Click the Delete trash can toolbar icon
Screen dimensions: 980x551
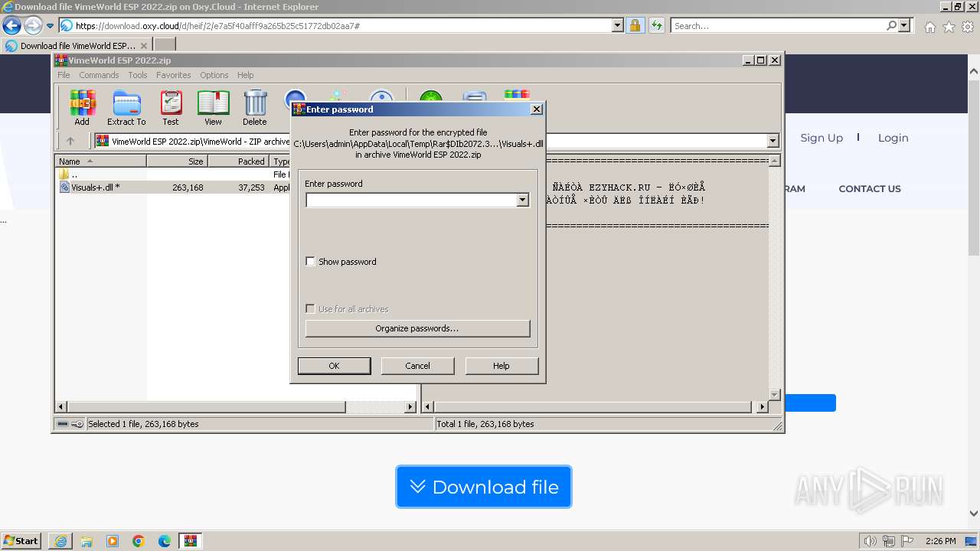255,108
